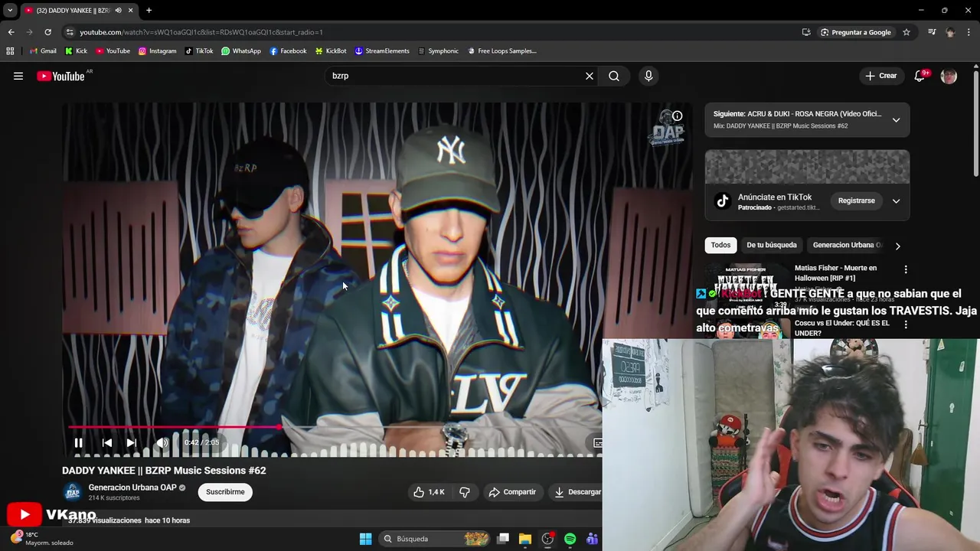Screen dimensions: 980x551
Task: Open the media control toolbar icon
Action: tap(932, 32)
